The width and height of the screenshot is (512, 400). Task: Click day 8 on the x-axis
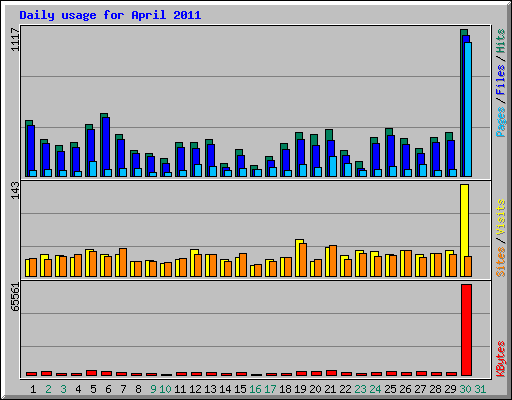click(x=138, y=389)
